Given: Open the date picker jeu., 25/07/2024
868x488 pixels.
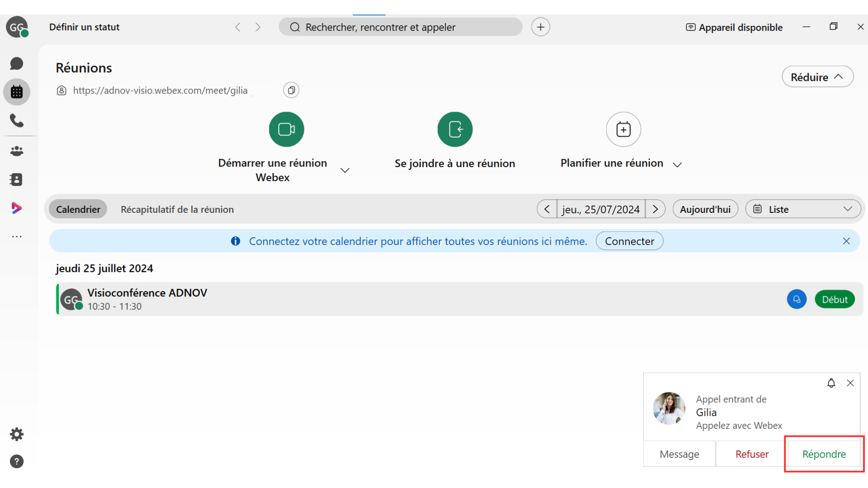Looking at the screenshot, I should click(601, 209).
